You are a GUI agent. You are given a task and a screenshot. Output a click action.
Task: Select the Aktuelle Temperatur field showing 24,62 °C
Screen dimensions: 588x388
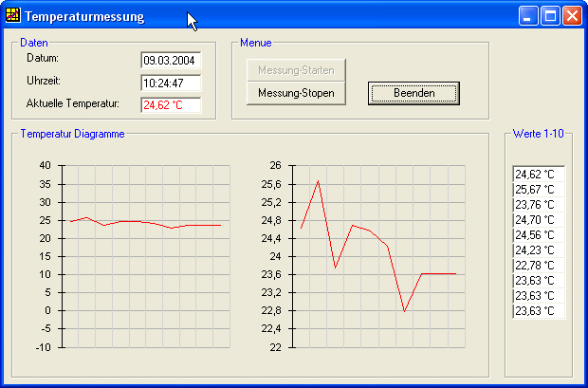point(171,105)
